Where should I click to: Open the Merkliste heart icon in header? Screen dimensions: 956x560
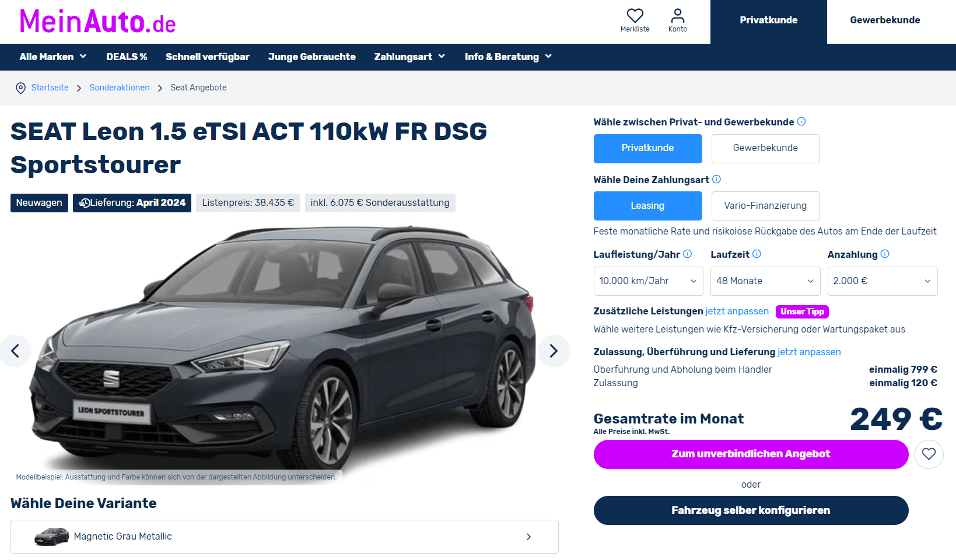tap(635, 20)
